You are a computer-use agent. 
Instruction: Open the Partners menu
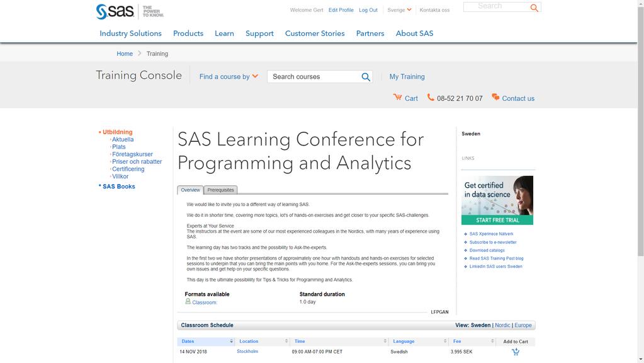click(370, 33)
